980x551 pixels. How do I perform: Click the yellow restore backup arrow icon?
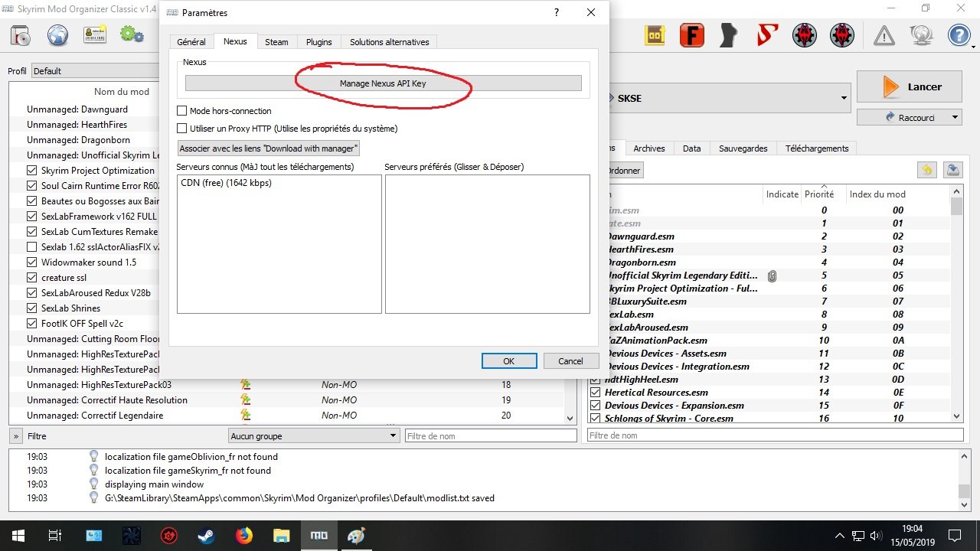[927, 170]
